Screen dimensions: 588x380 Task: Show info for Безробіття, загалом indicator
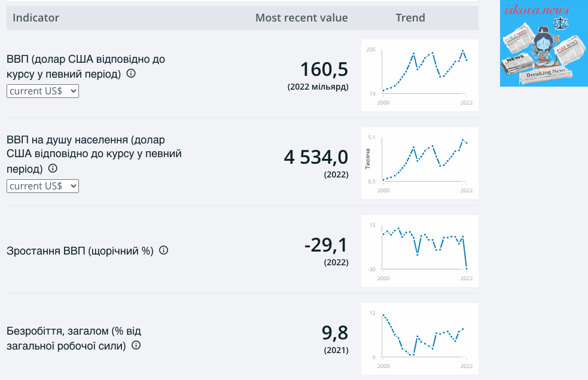point(136,345)
